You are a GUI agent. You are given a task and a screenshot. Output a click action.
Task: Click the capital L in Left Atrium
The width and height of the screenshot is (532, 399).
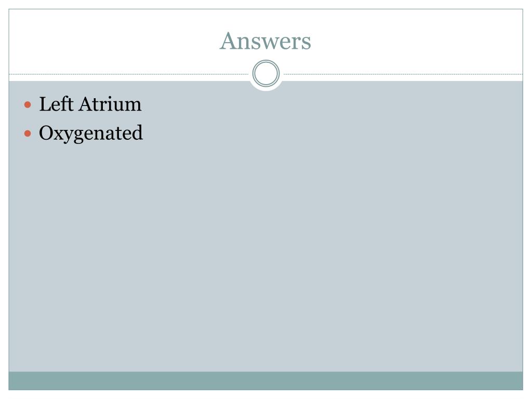click(45, 104)
